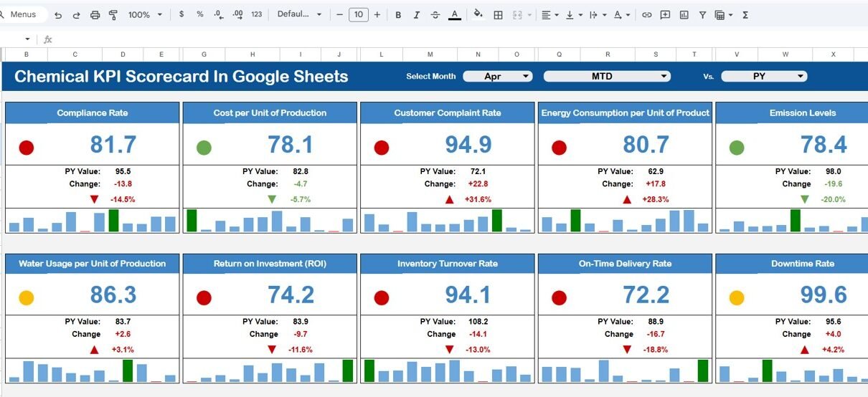Click the Insert link icon

(646, 15)
